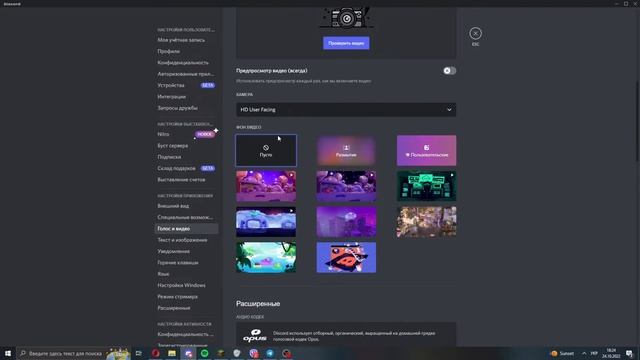Open Opera browser from the taskbar
The image size is (640, 360).
[156, 353]
